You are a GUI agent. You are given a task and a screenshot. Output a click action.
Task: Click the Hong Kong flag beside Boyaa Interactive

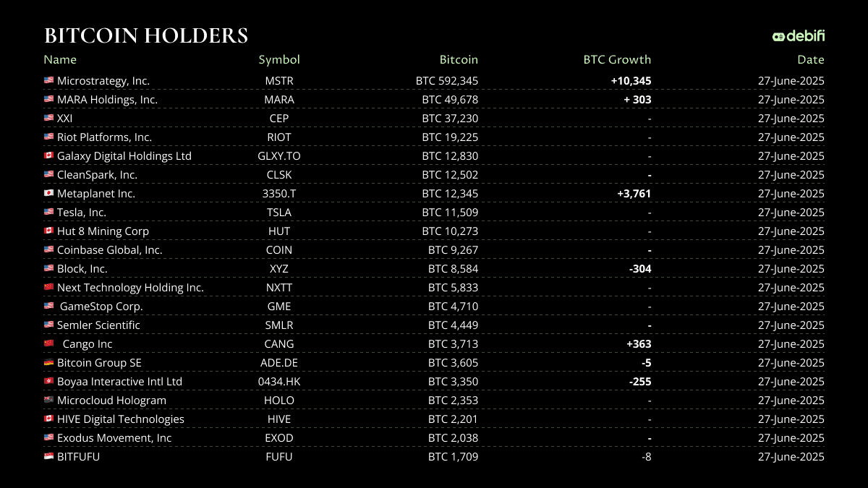point(48,382)
